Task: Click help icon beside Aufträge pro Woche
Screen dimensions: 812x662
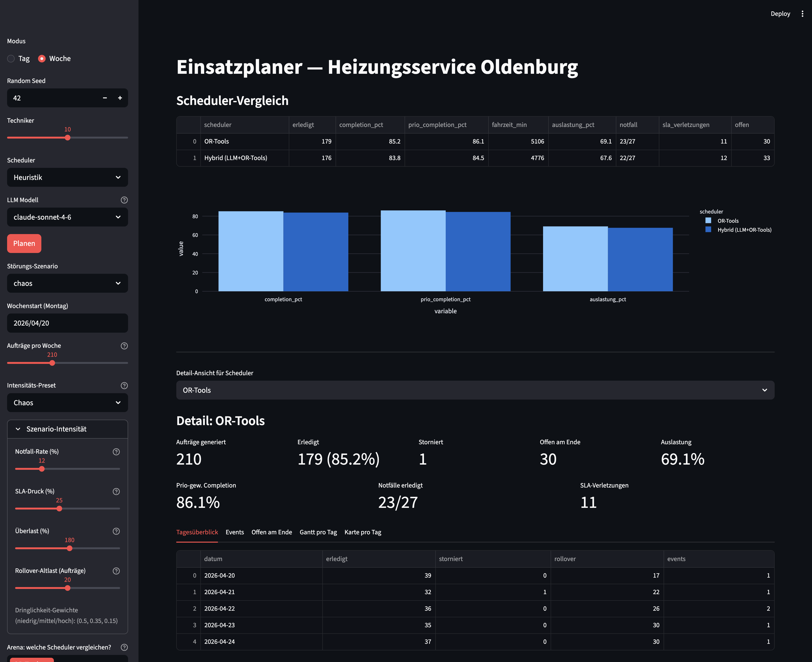Action: (x=124, y=346)
